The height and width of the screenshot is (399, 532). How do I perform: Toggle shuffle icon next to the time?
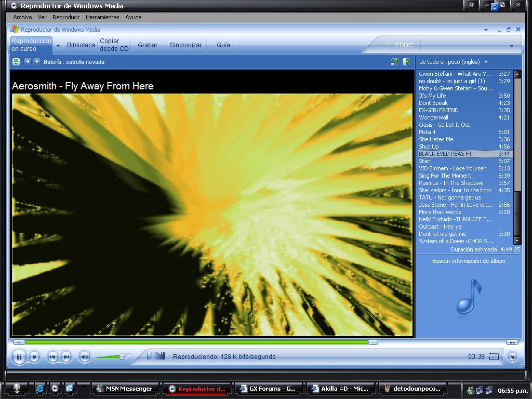click(494, 356)
